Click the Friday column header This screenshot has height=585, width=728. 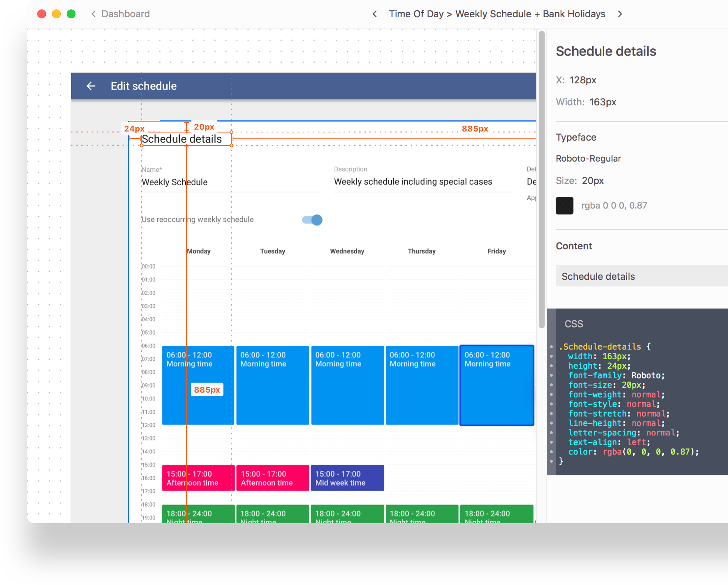coord(497,251)
